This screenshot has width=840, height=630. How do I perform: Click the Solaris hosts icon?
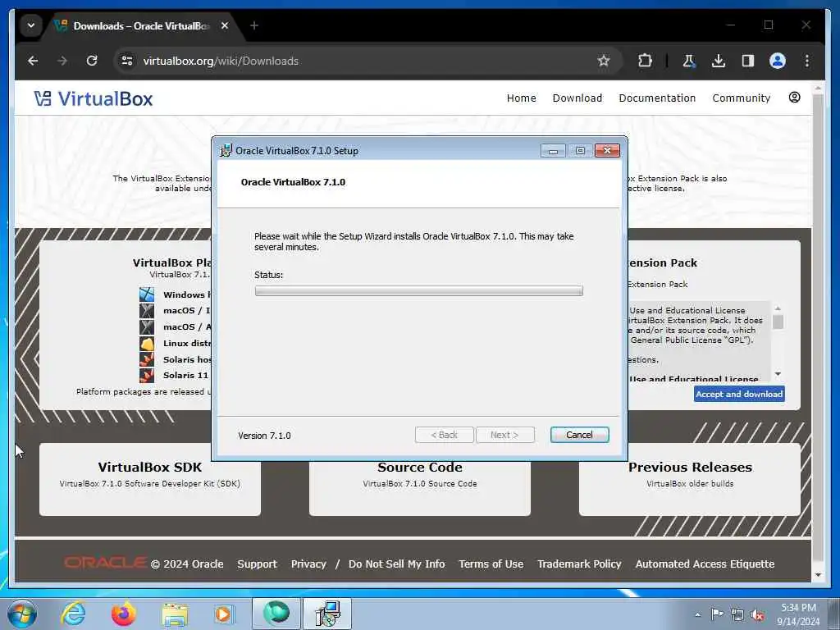(x=147, y=359)
